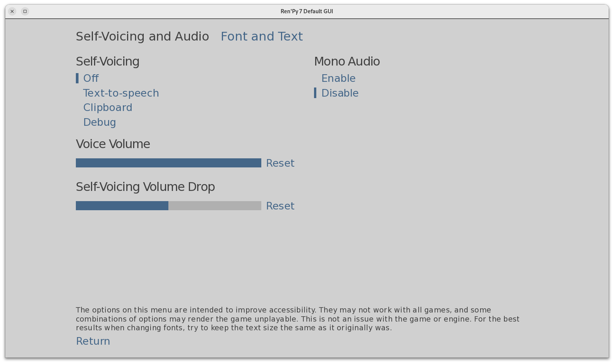Enable Mono Audio
Image resolution: width=614 pixels, height=364 pixels.
[338, 78]
